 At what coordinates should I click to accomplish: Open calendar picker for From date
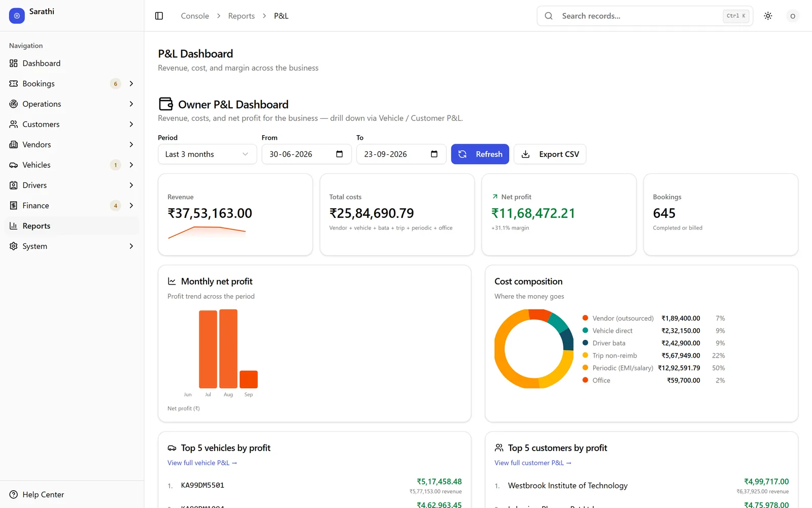coord(340,154)
